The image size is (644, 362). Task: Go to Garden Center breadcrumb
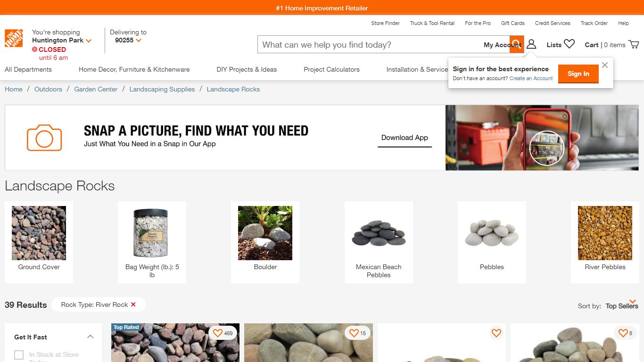96,89
